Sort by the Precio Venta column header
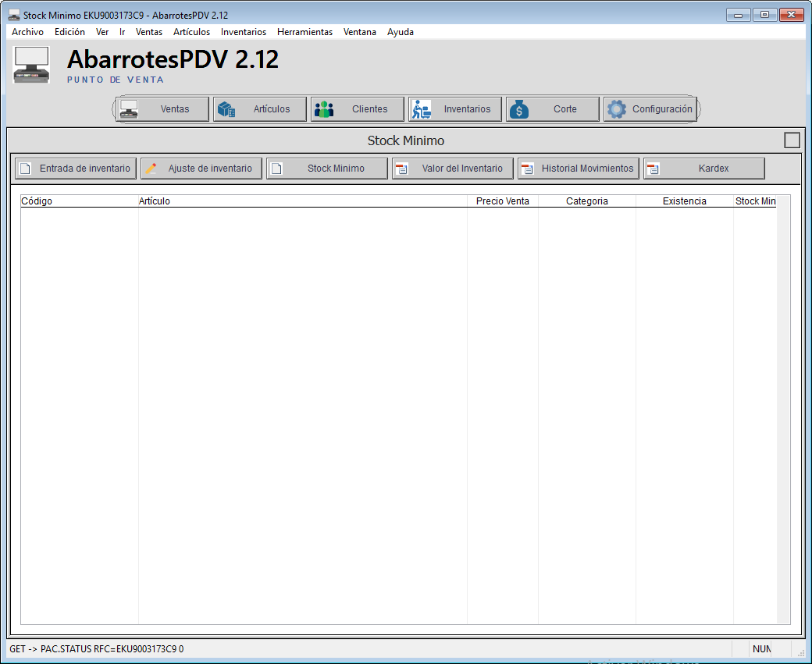The width and height of the screenshot is (812, 664). 503,201
